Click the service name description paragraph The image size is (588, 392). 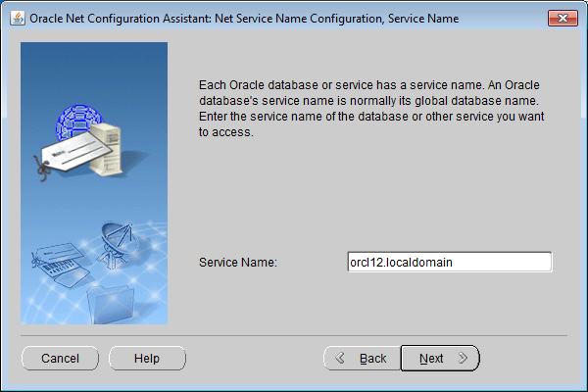(371, 109)
